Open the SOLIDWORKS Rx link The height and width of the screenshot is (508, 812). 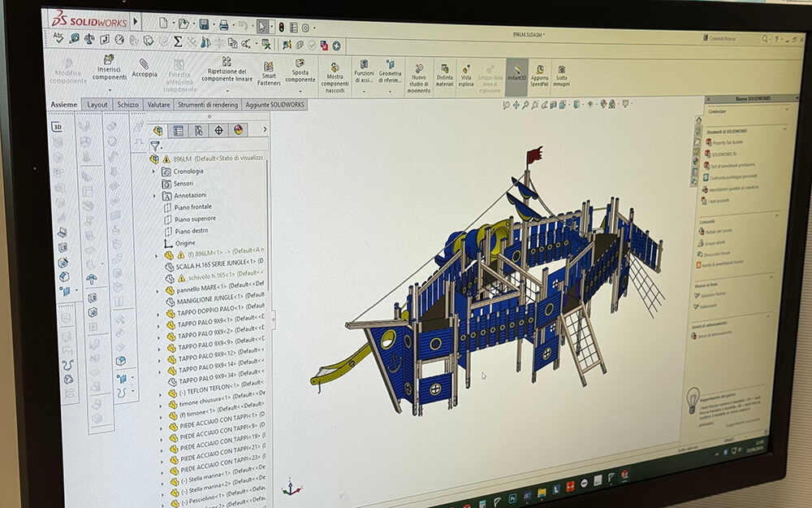pos(727,153)
